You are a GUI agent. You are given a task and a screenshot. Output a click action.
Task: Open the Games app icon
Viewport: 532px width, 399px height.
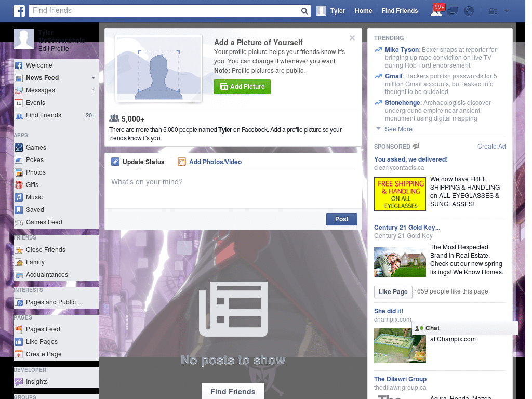click(19, 148)
